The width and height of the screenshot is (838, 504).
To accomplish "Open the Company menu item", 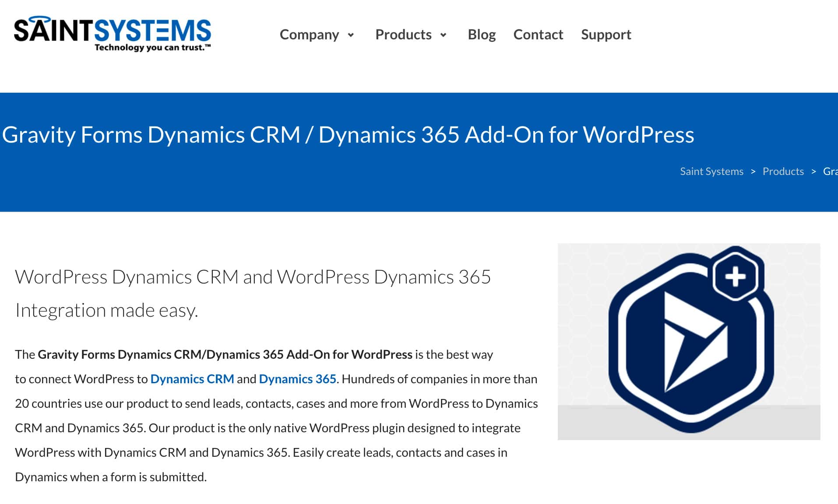I will [x=309, y=35].
